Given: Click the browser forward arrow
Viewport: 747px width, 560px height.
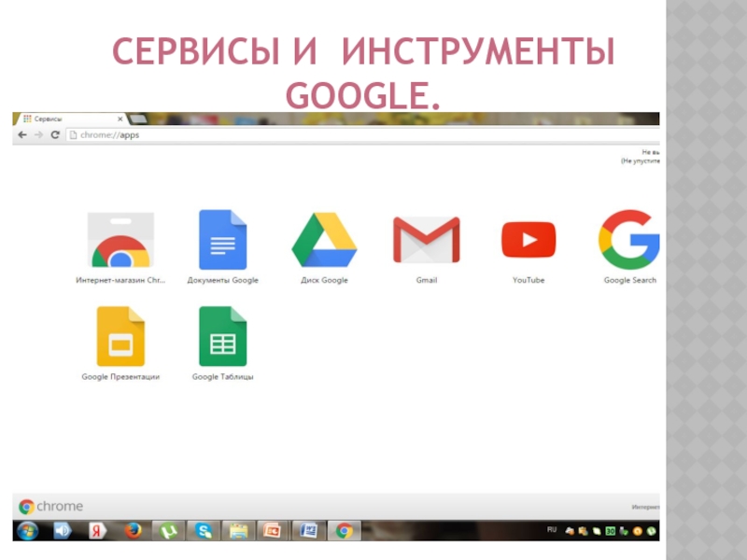Looking at the screenshot, I should [38, 134].
